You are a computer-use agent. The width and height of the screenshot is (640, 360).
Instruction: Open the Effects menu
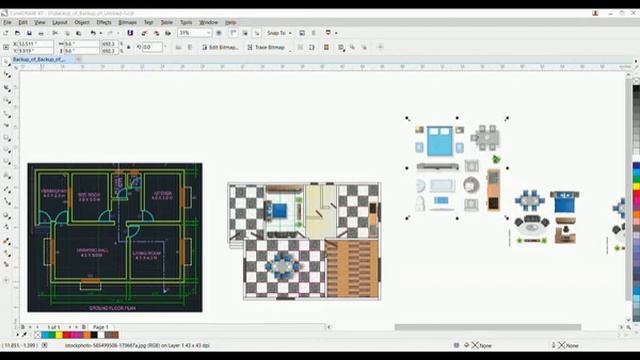tap(104, 22)
